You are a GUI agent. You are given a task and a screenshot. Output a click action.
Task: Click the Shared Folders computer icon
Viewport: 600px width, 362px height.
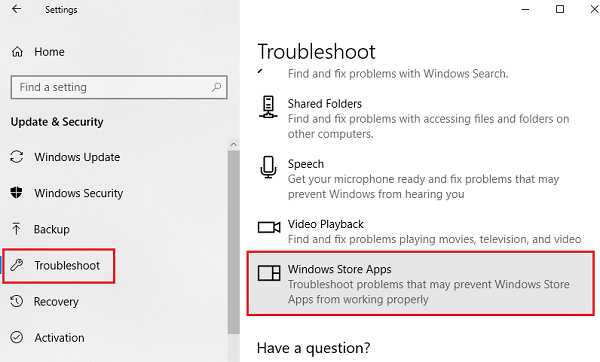268,107
